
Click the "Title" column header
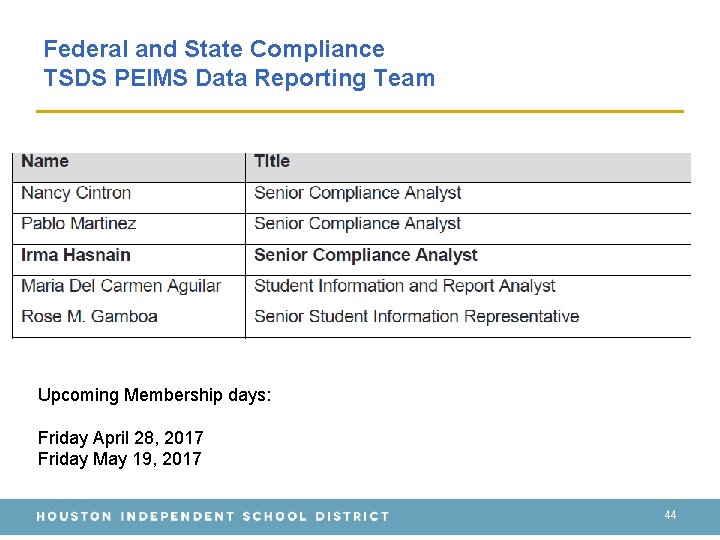pos(272,161)
